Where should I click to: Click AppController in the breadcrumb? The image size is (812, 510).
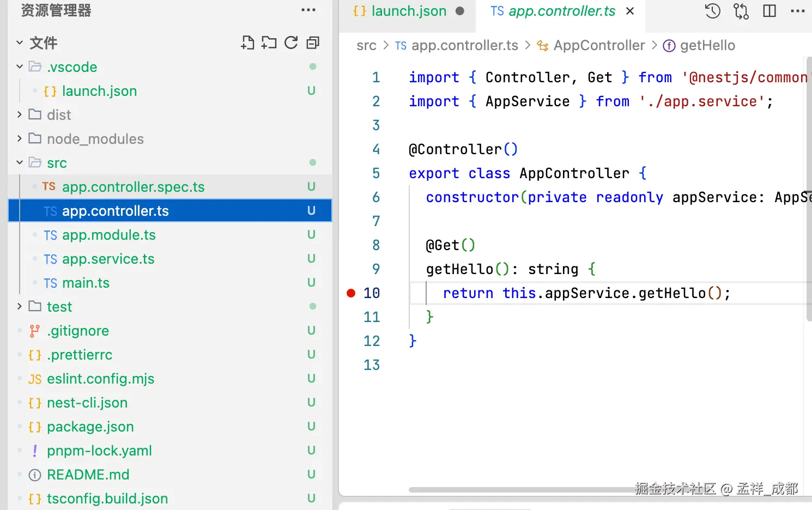(x=599, y=46)
